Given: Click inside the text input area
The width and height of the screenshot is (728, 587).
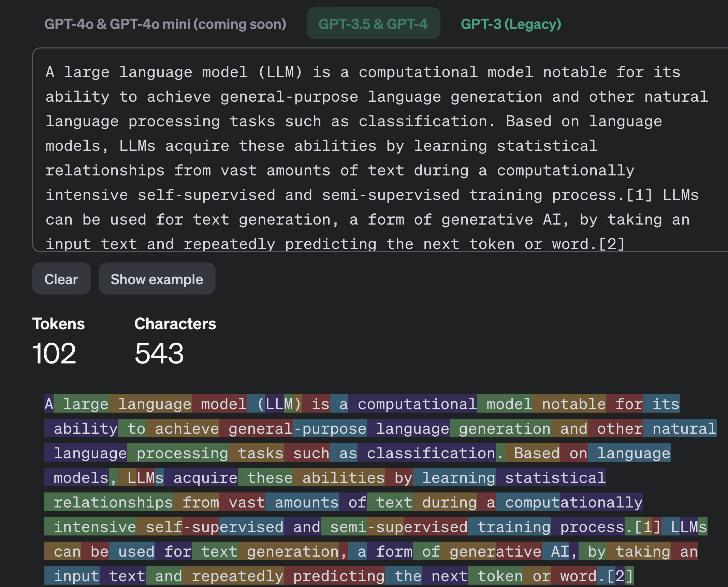Looking at the screenshot, I should click(375, 150).
